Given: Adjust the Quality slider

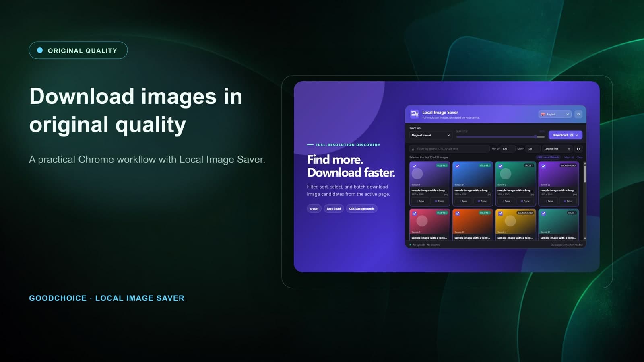Looking at the screenshot, I should tap(500, 137).
